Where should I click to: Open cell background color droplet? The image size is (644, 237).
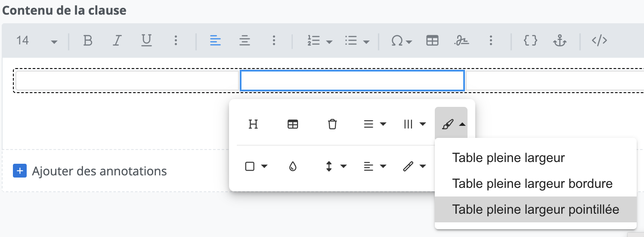pyautogui.click(x=293, y=167)
